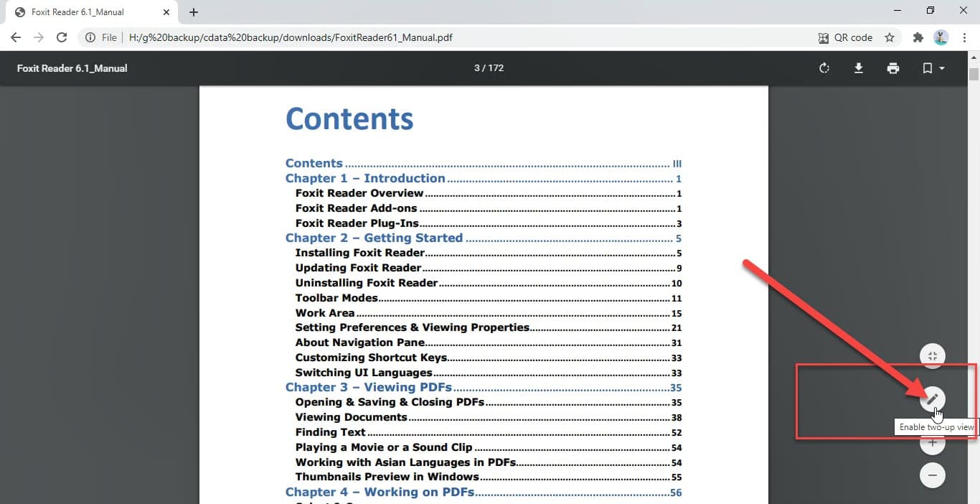Reload the current page

click(62, 37)
